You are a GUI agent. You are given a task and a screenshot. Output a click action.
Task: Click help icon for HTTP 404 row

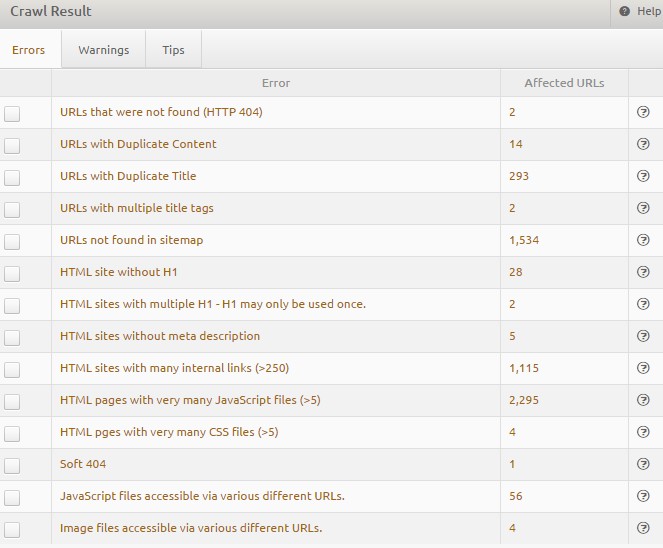[x=643, y=112]
